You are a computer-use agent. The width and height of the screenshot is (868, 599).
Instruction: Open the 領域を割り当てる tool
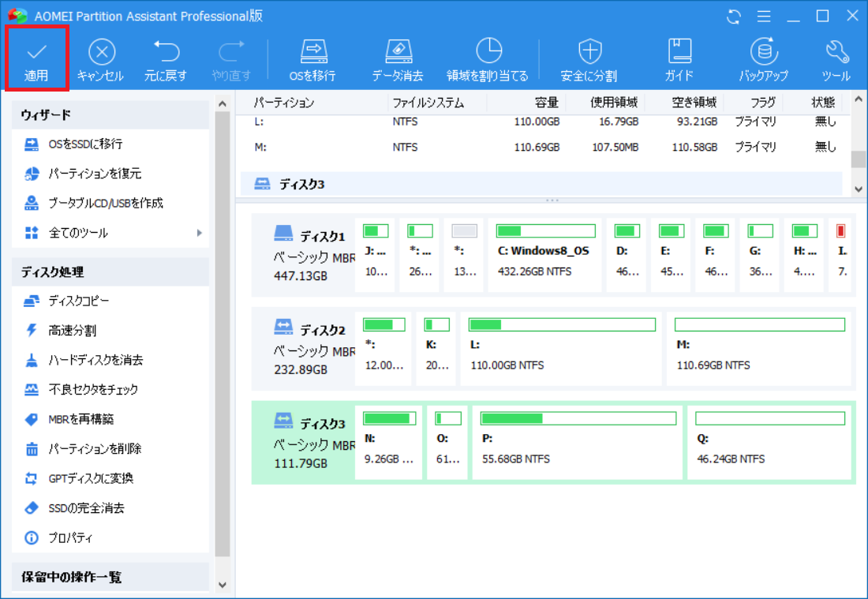point(488,60)
